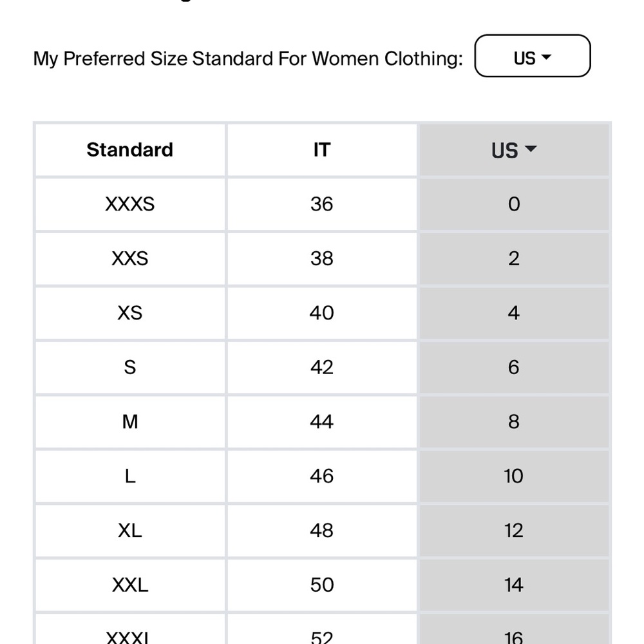This screenshot has height=644, width=644.
Task: Expand the US column header dropdown
Action: click(514, 150)
